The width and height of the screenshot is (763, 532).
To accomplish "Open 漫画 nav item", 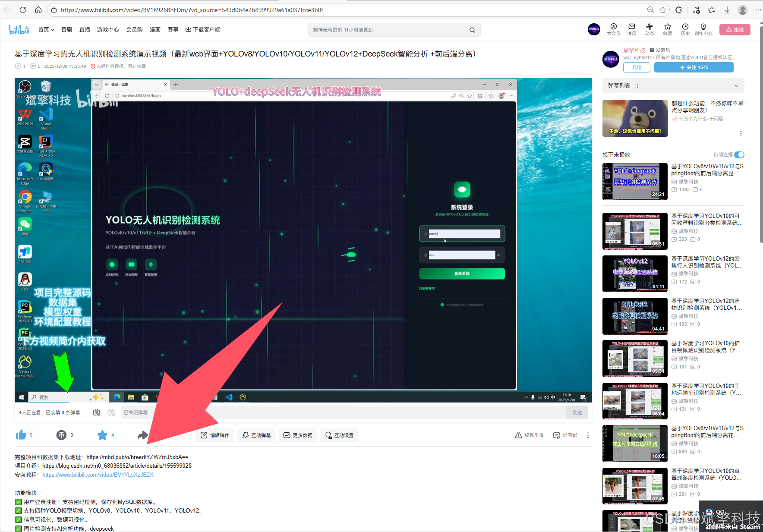I will click(x=155, y=30).
